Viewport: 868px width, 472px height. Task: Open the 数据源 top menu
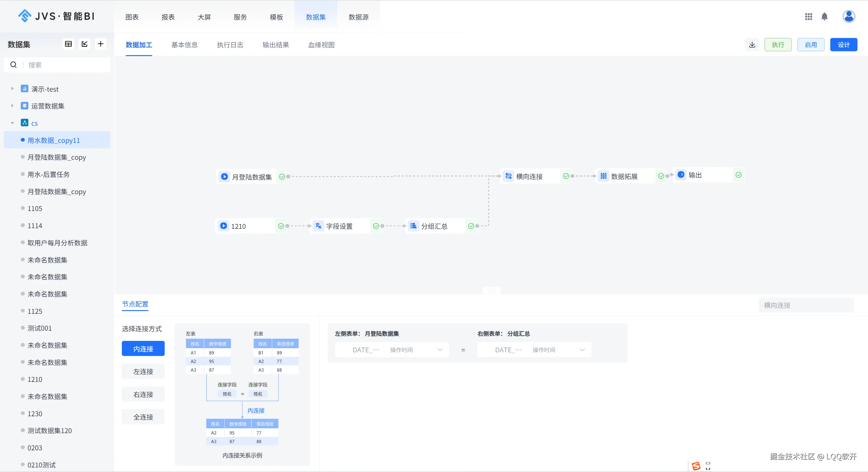click(358, 17)
